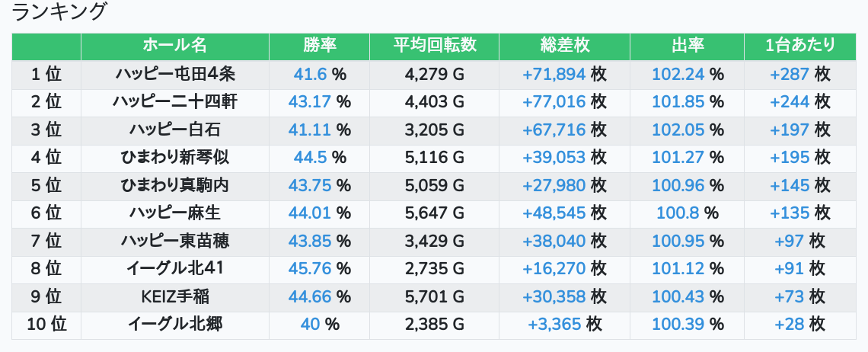Sort by the 勝率 column header

coord(320,46)
